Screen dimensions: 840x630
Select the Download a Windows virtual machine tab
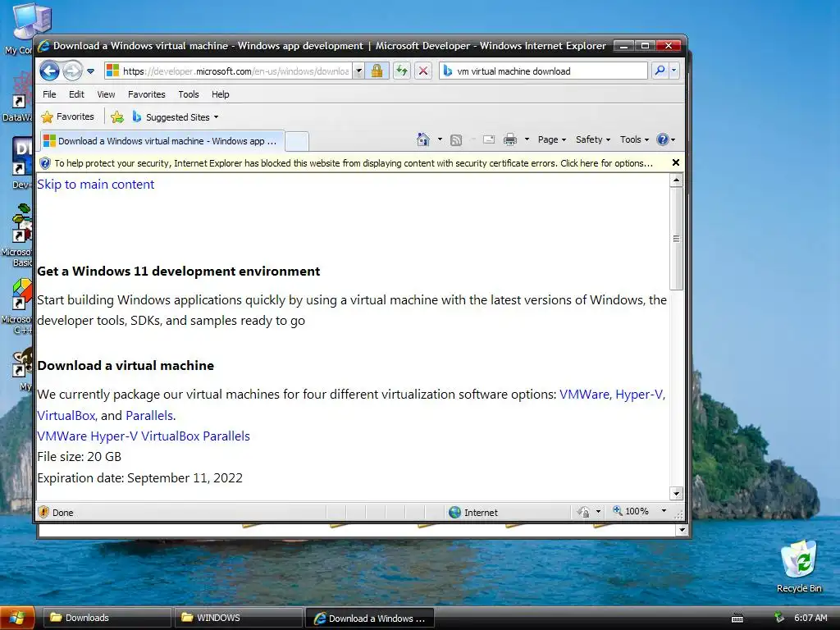[162, 141]
